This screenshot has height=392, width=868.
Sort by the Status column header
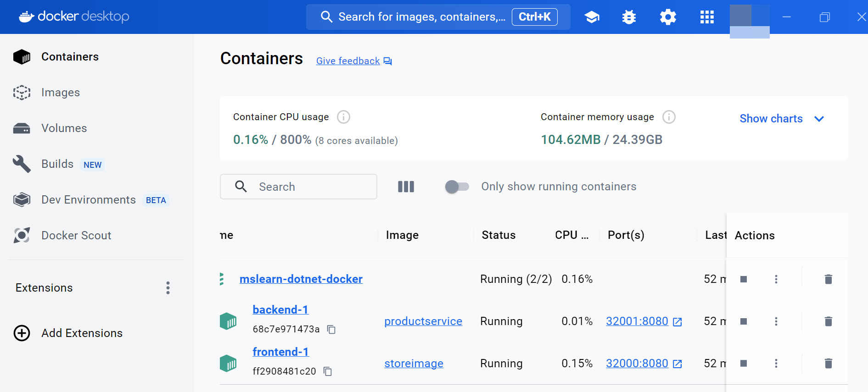click(498, 235)
